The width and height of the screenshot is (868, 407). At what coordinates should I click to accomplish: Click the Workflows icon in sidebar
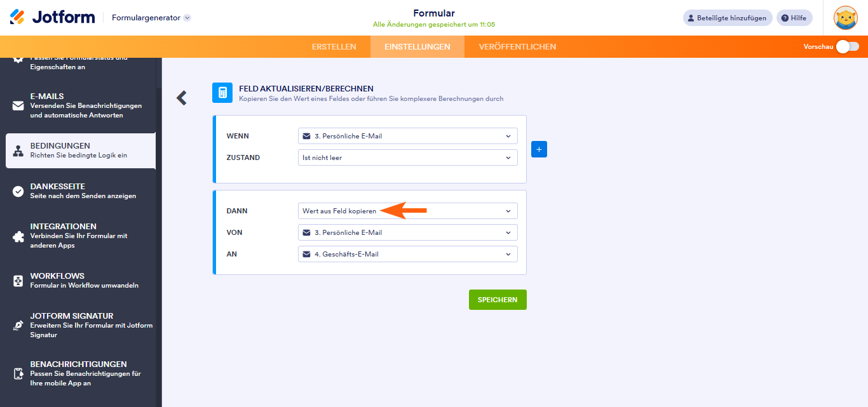(x=18, y=281)
